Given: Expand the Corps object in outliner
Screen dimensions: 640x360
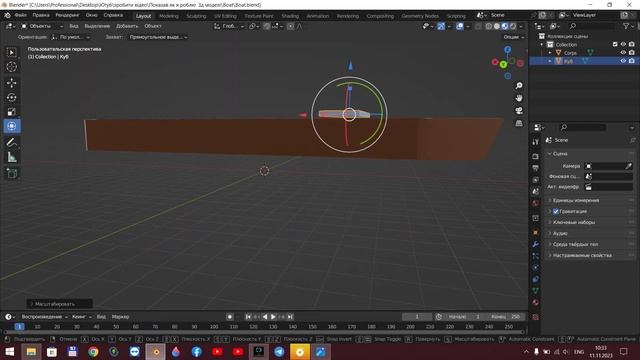Looking at the screenshot, I should (550, 53).
